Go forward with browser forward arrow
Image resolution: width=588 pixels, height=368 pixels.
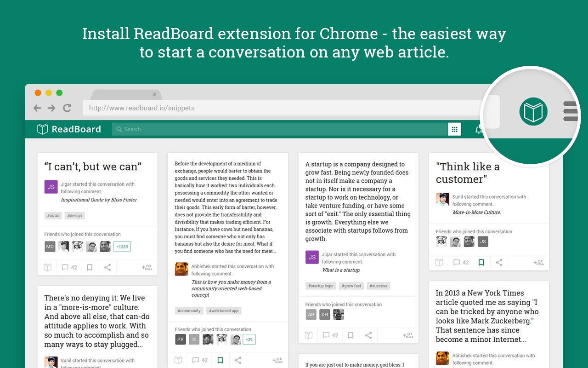pos(51,108)
